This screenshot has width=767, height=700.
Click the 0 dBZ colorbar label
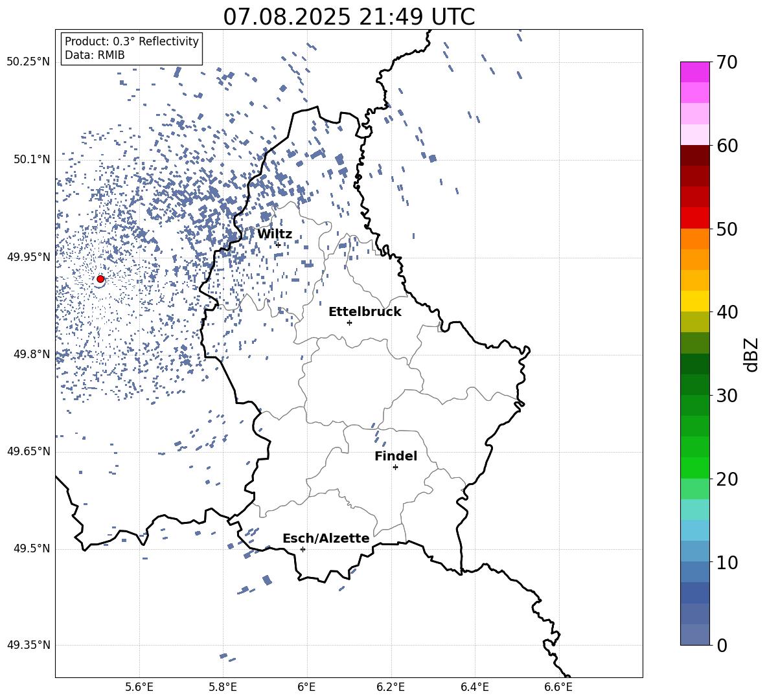[x=722, y=646]
